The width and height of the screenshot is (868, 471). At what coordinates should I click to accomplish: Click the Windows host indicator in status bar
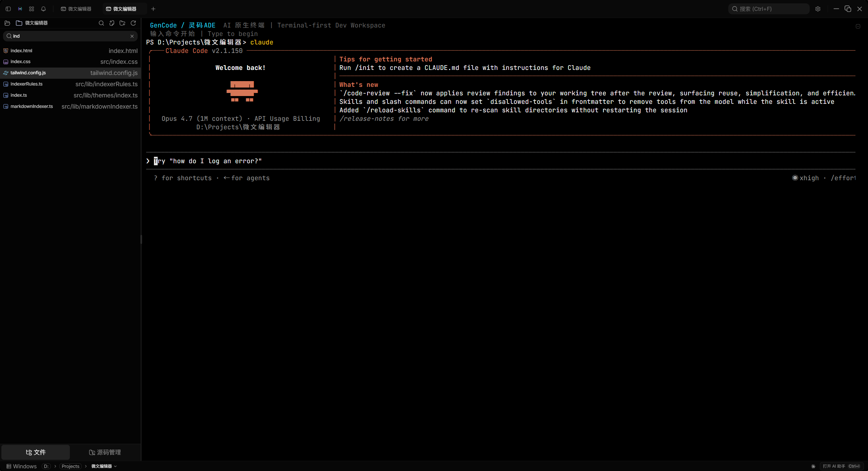21,466
